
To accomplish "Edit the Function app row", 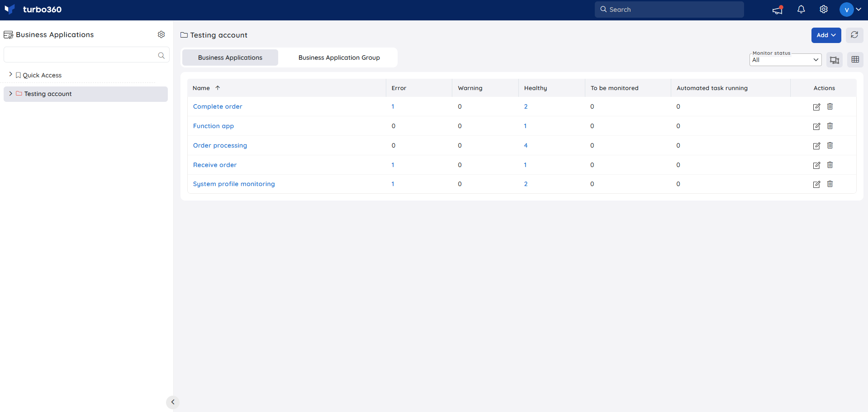I will pos(816,126).
